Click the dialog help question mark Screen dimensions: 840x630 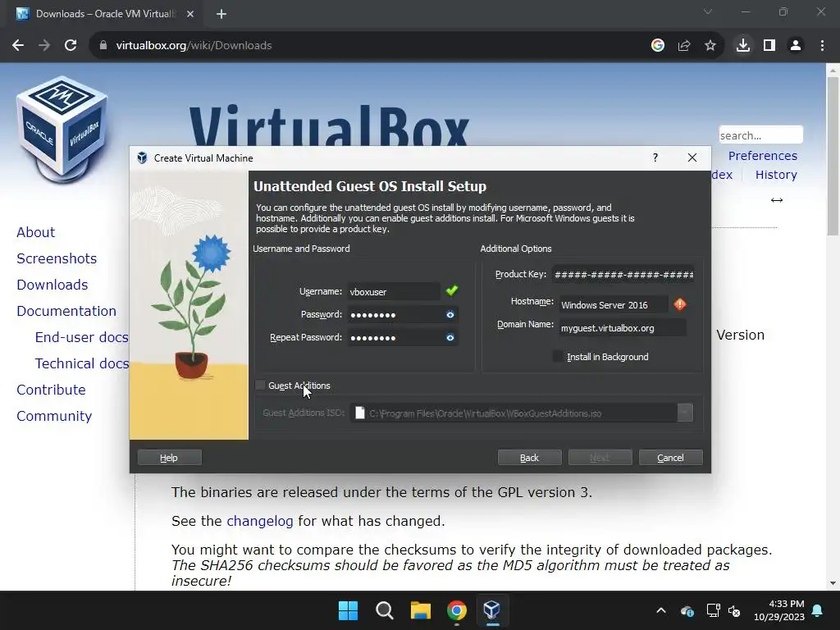tap(655, 157)
